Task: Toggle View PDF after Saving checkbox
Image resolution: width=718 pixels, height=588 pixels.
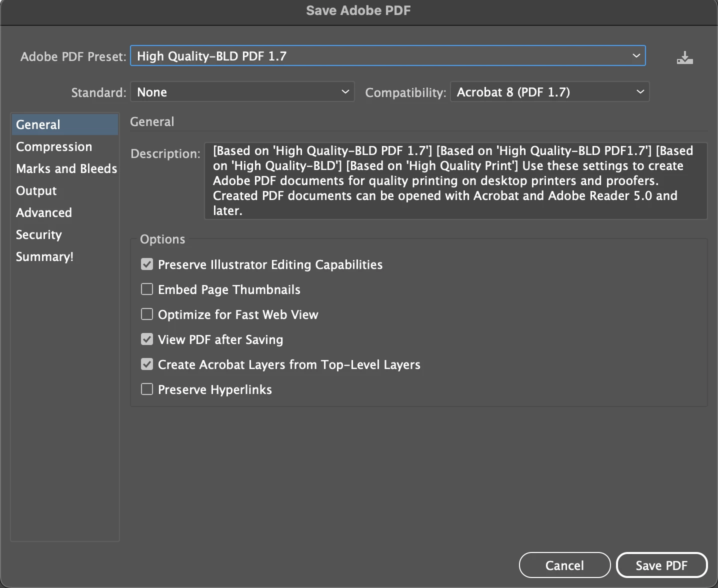Action: (x=147, y=339)
